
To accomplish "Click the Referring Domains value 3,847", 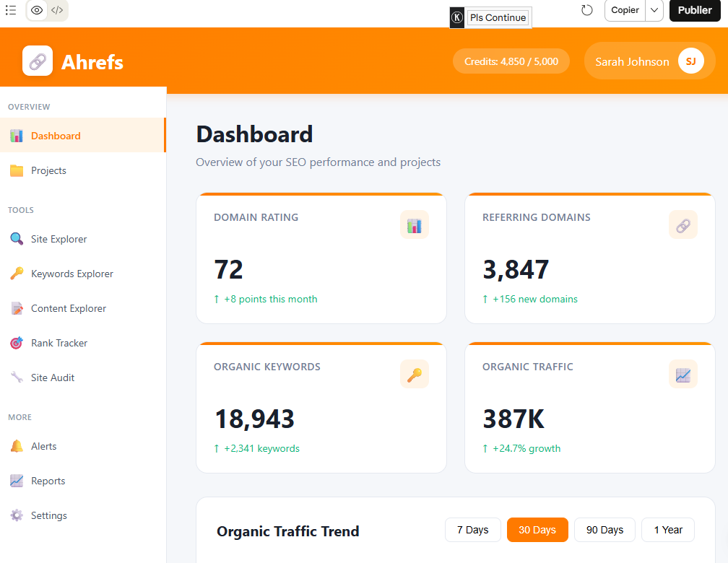I will 516,270.
